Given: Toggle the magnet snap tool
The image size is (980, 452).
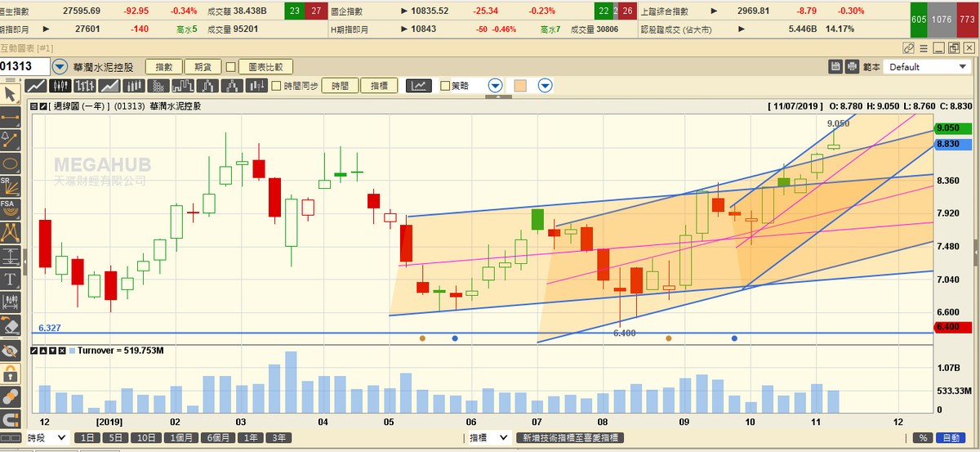Looking at the screenshot, I should click(x=10, y=420).
